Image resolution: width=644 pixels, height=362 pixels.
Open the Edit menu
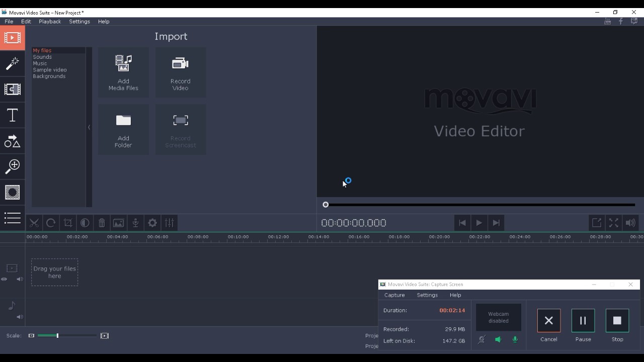(26, 22)
